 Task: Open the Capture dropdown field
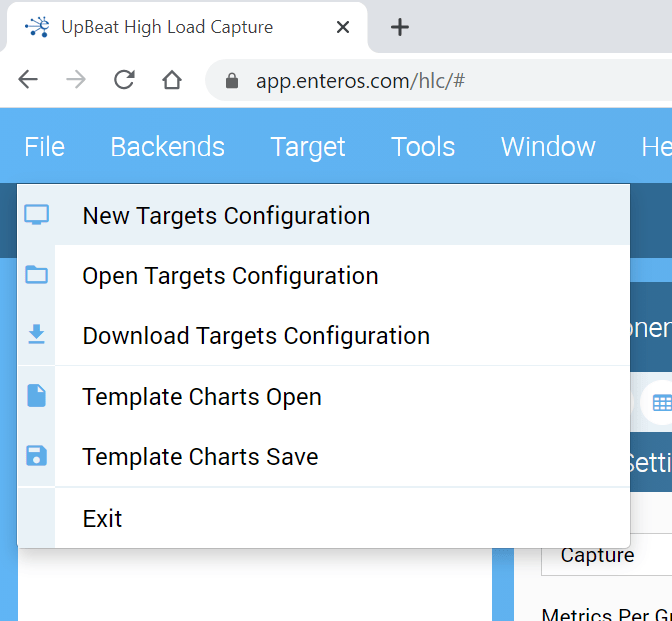tap(605, 557)
